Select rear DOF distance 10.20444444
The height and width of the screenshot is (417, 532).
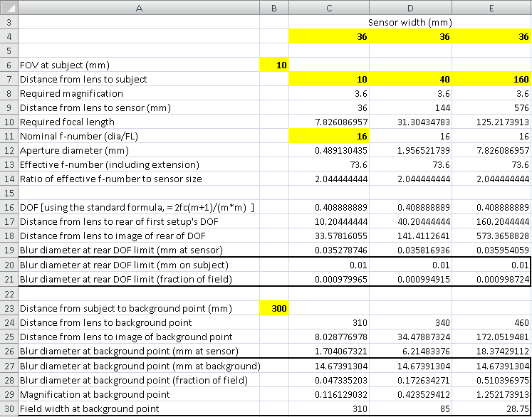[329, 221]
